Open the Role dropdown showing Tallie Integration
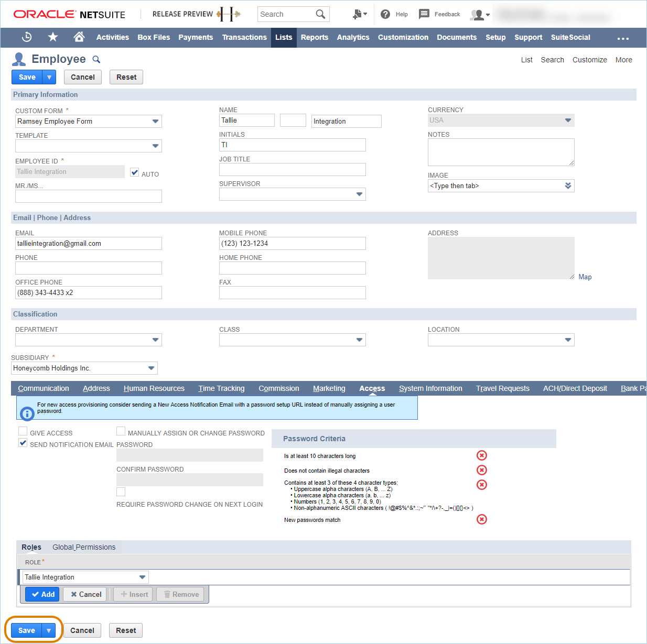Screen dimensions: 647x644 142,577
